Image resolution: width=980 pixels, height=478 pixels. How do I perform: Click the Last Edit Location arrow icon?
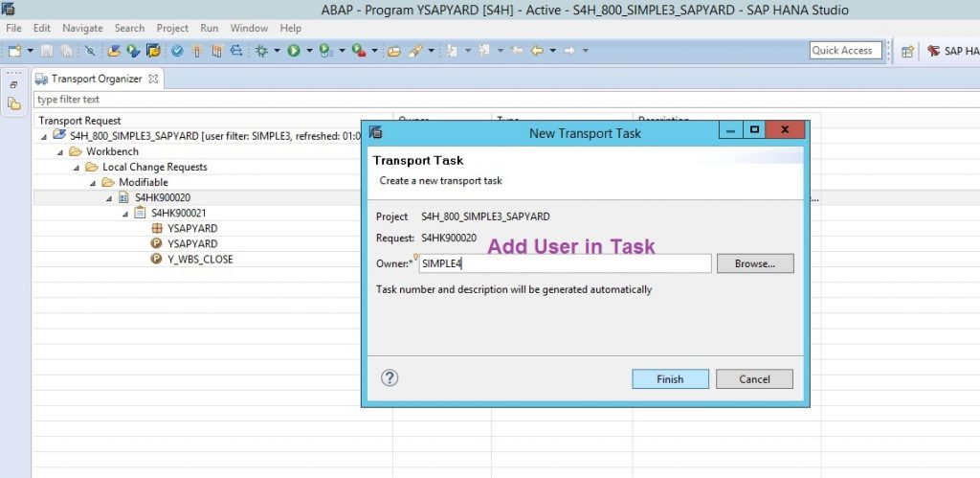click(x=517, y=52)
